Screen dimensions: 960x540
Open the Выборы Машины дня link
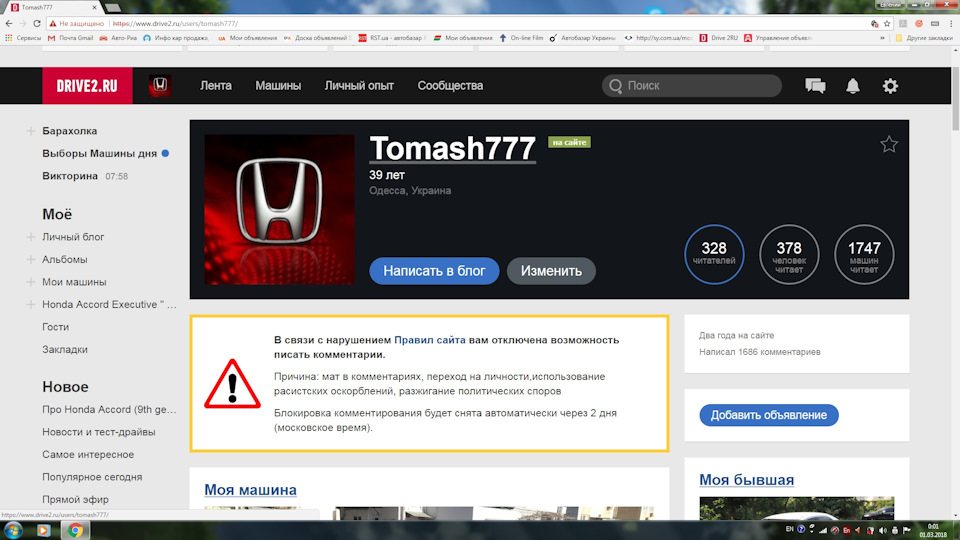pyautogui.click(x=99, y=154)
